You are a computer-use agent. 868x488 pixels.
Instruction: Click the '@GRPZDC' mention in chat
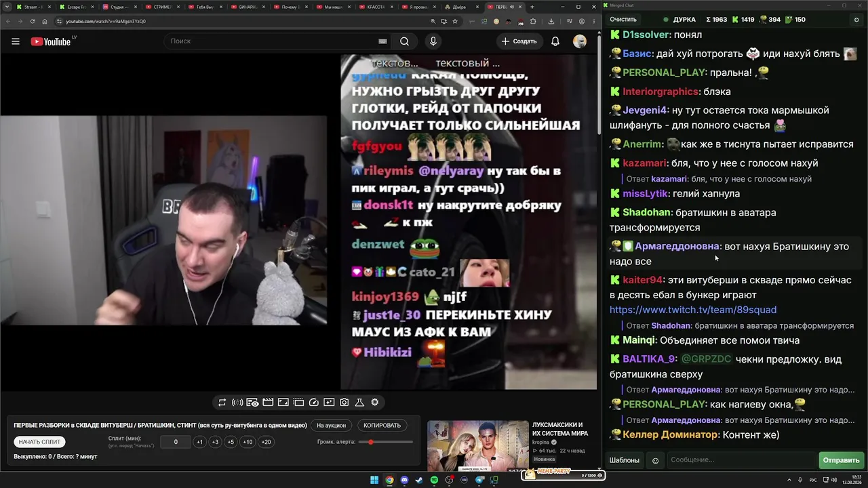pyautogui.click(x=707, y=359)
